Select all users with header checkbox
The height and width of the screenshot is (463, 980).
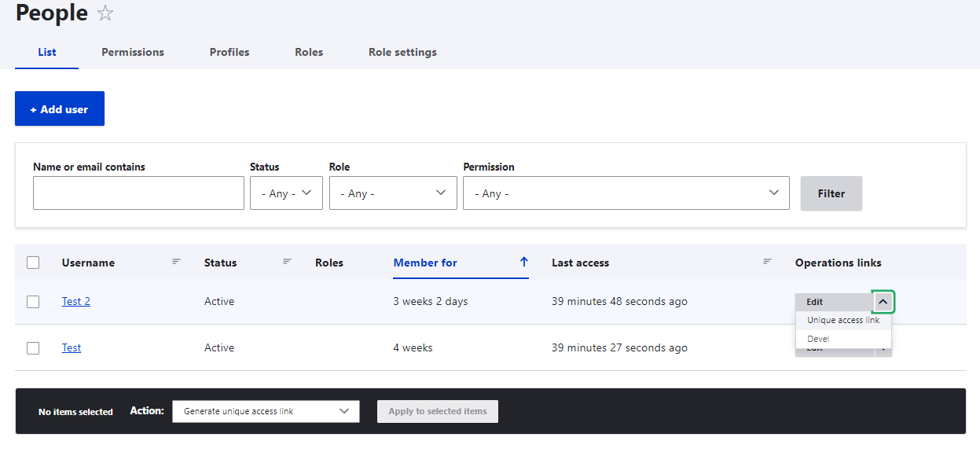(x=33, y=263)
